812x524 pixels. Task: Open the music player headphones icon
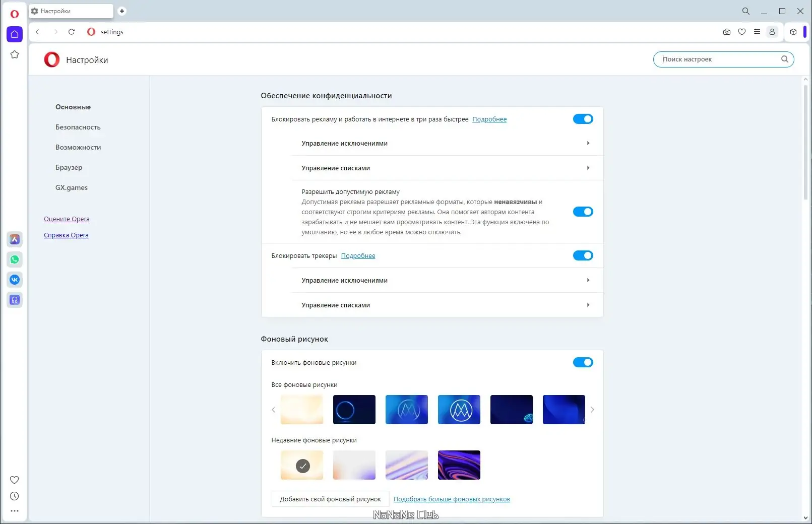coord(15,300)
